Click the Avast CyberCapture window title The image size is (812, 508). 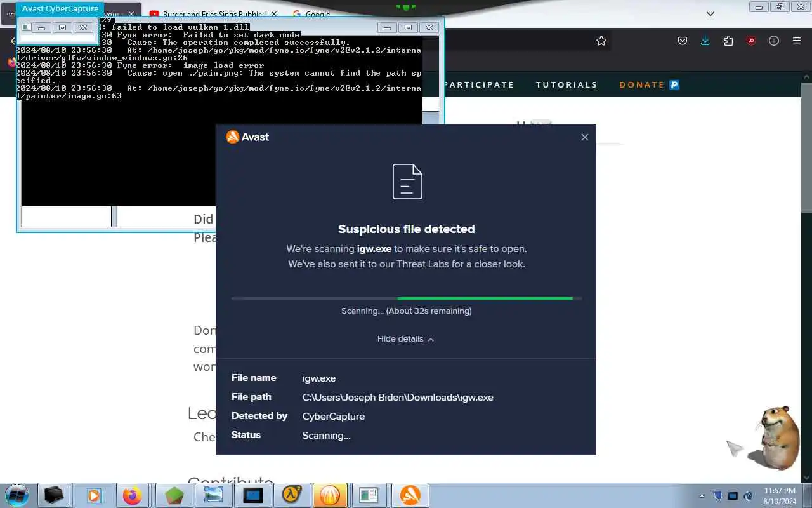60,8
